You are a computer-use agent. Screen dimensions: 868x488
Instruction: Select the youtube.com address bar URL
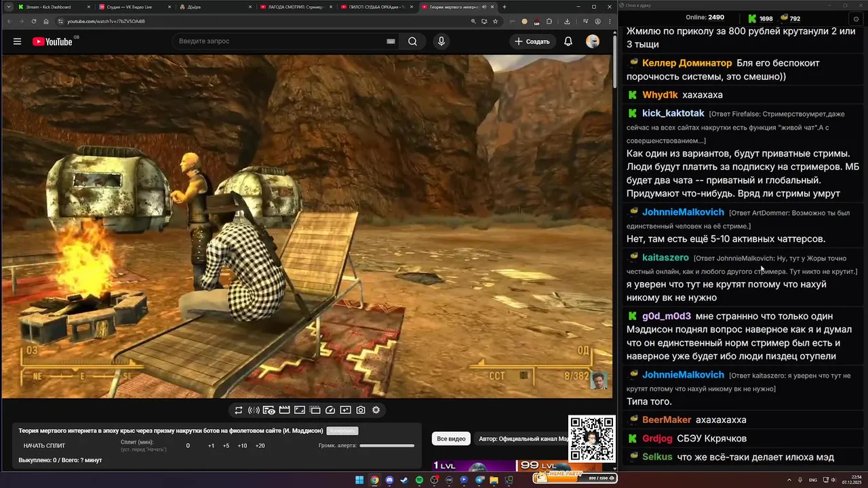106,21
